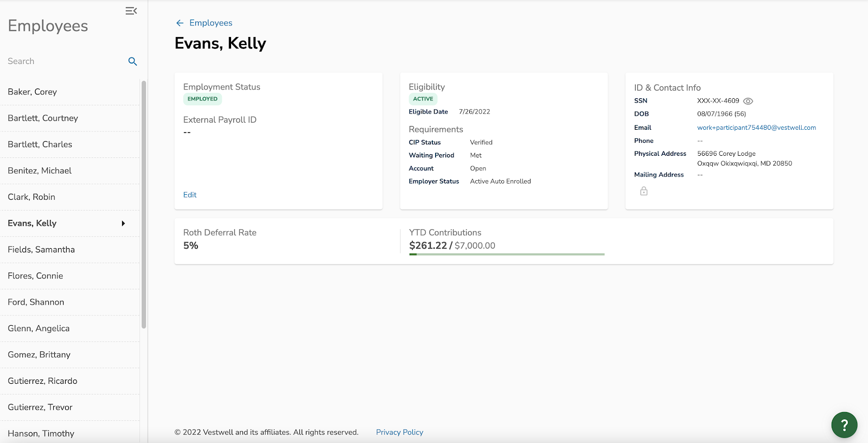The width and height of the screenshot is (868, 443).
Task: Open Benitez, Michael employee record
Action: pyautogui.click(x=40, y=170)
